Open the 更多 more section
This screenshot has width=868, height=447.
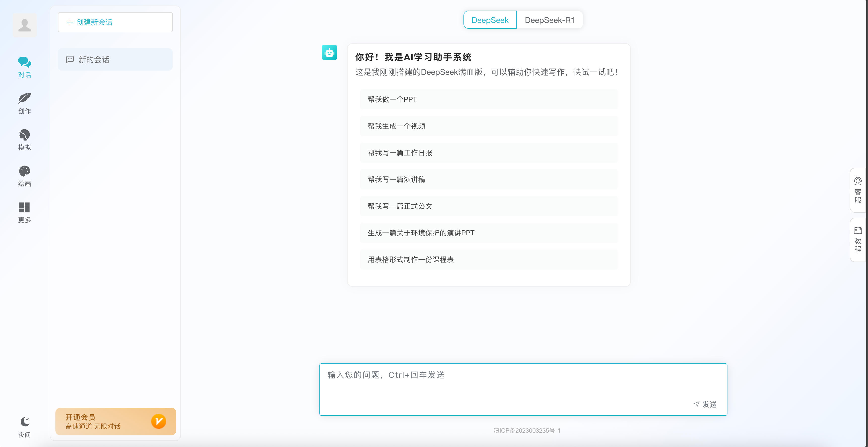(x=25, y=212)
